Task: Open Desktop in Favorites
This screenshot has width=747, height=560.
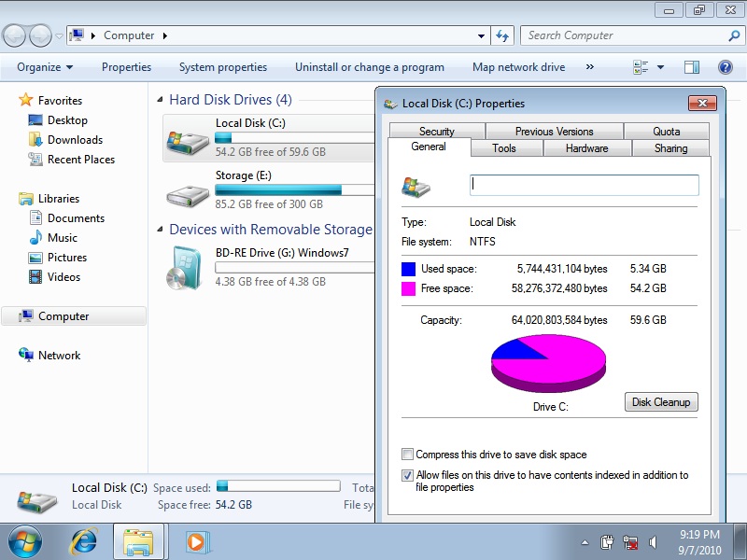Action: [58, 120]
